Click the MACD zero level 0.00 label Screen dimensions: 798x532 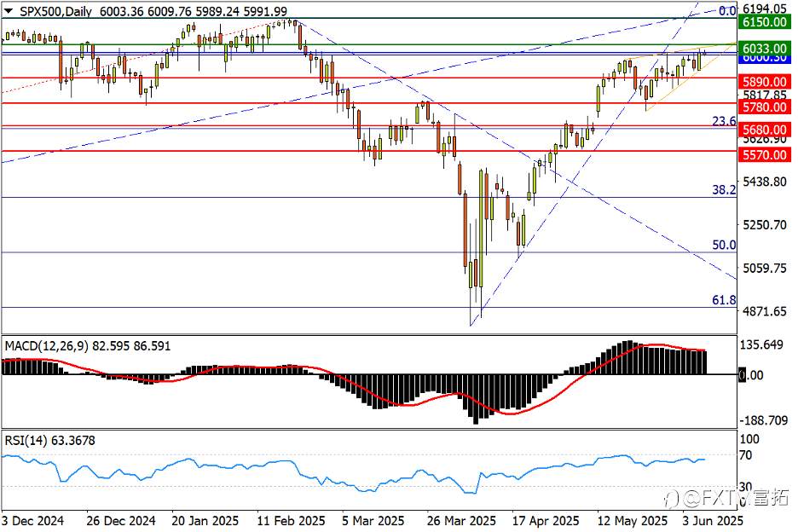[x=751, y=376]
